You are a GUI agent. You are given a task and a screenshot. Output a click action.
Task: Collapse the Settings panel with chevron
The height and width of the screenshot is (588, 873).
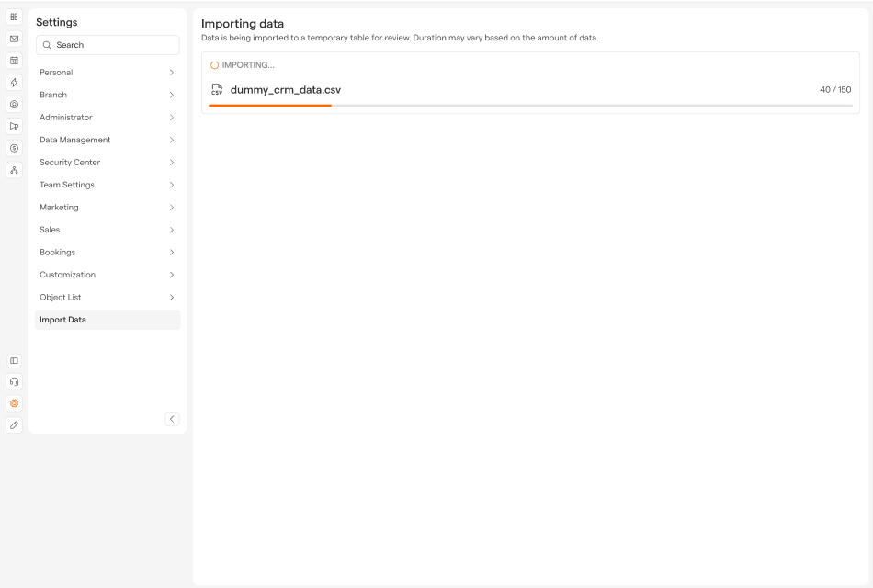(172, 419)
